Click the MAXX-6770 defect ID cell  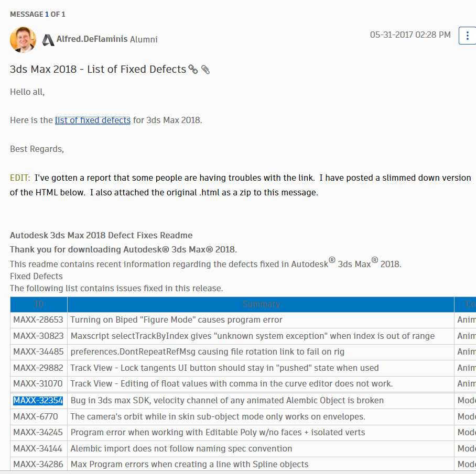point(36,417)
